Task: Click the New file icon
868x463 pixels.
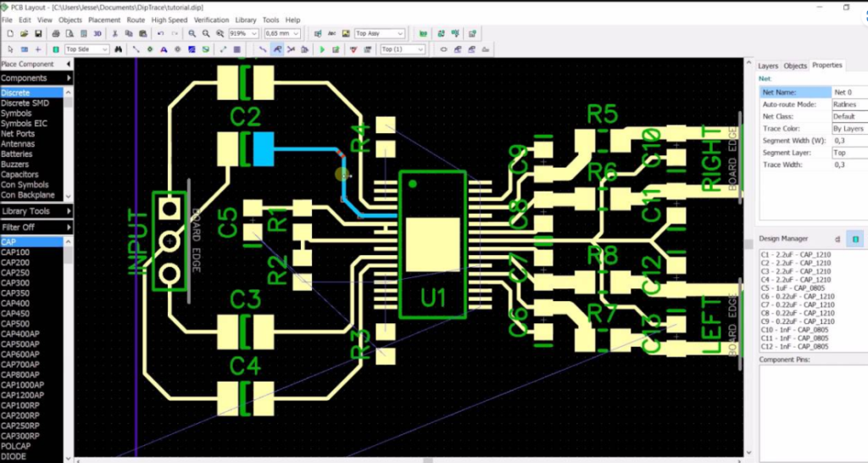Action: click(9, 34)
